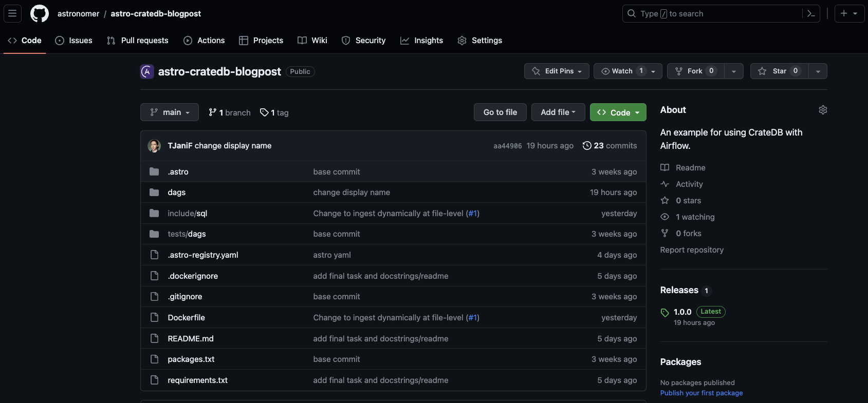Open pull request #1 link in Dockerfile row
Image resolution: width=868 pixels, height=403 pixels.
coord(473,317)
